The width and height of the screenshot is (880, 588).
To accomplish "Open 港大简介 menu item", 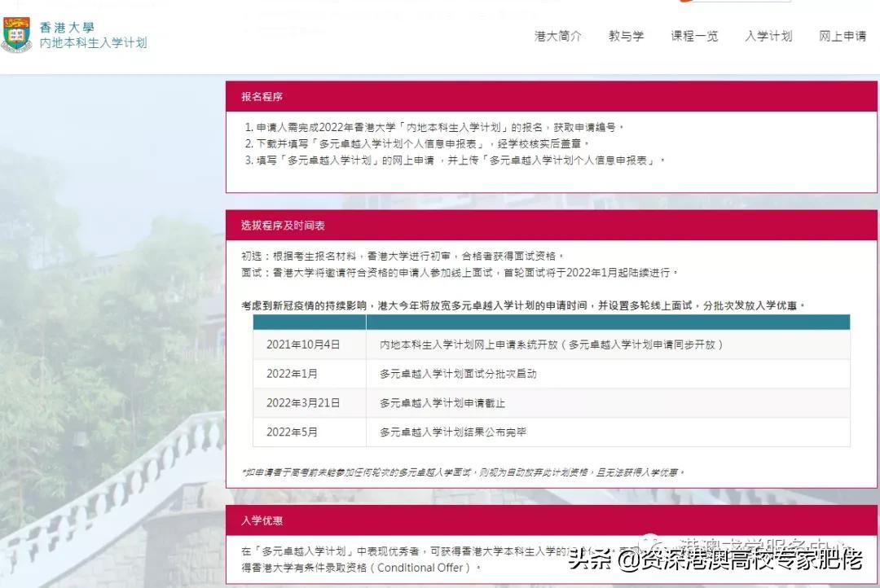I will coord(558,36).
